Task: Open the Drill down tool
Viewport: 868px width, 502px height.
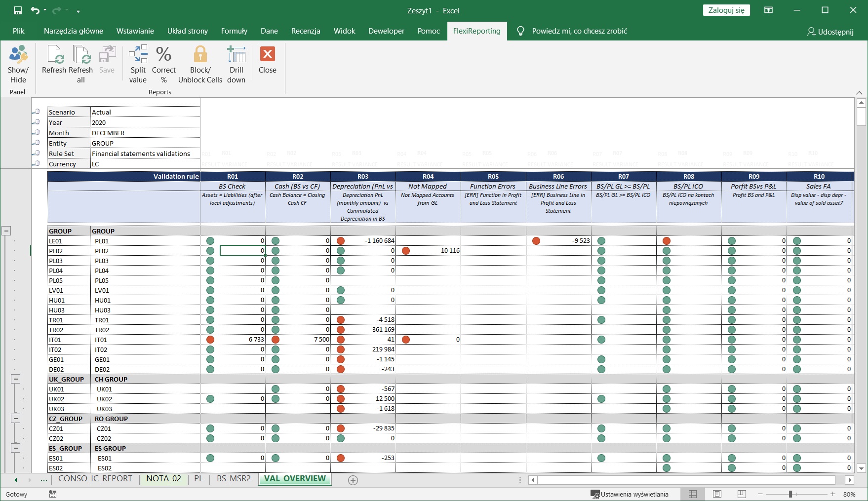Action: click(x=236, y=55)
